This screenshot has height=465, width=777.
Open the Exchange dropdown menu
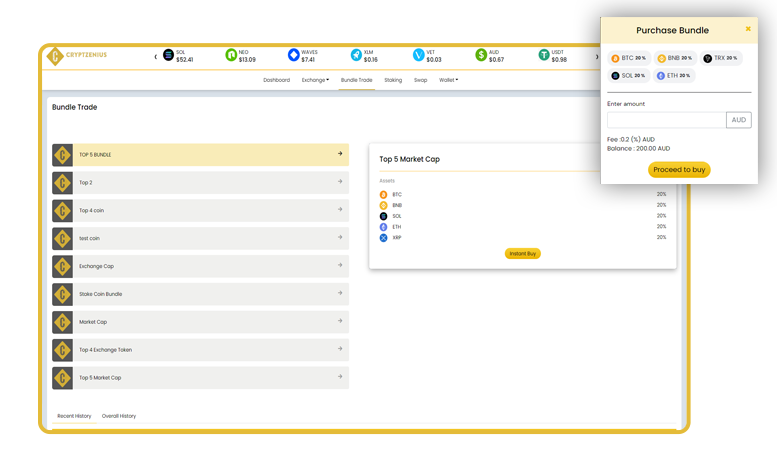315,80
